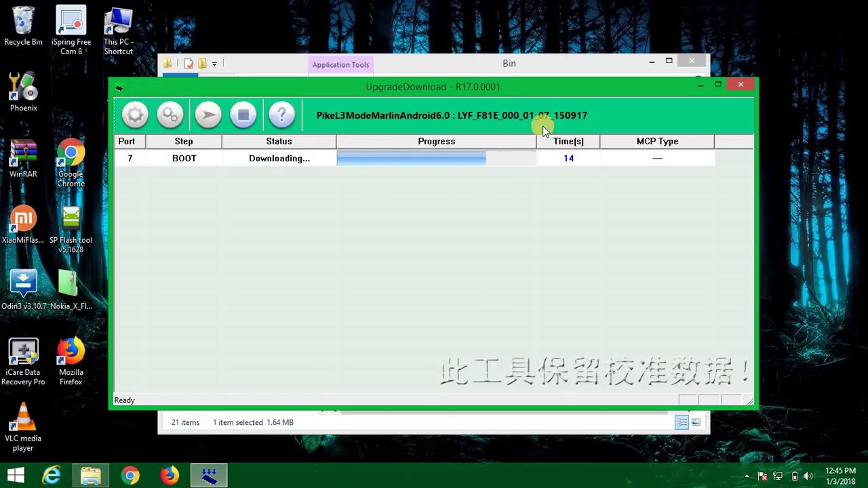Image resolution: width=868 pixels, height=488 pixels.
Task: Select Google Chrome desktop icon
Action: (x=71, y=163)
